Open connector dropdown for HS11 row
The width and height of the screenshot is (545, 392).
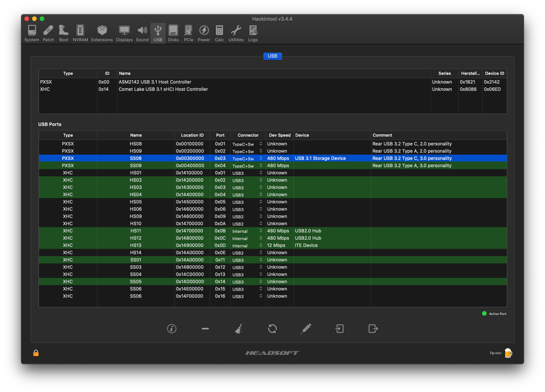pyautogui.click(x=261, y=231)
